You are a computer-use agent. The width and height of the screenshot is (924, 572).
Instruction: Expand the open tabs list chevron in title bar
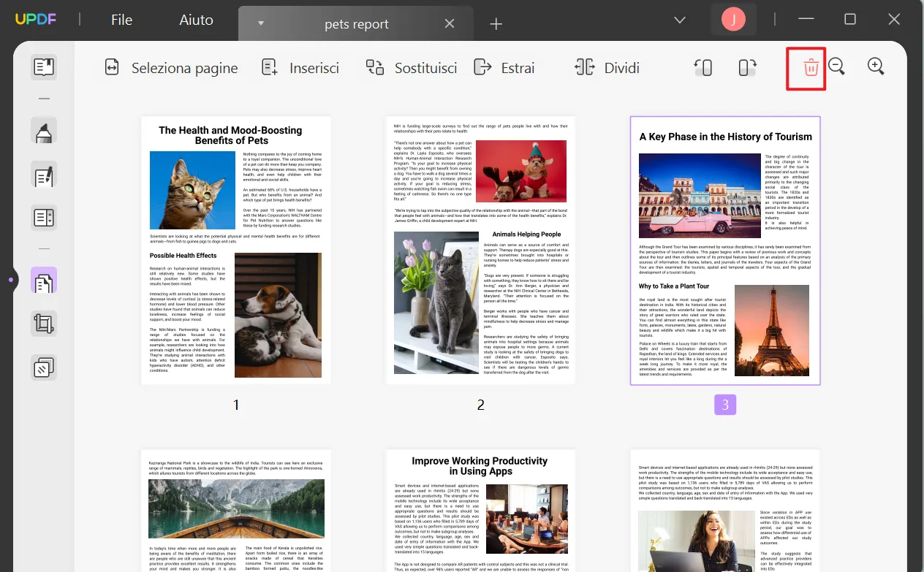tap(680, 20)
